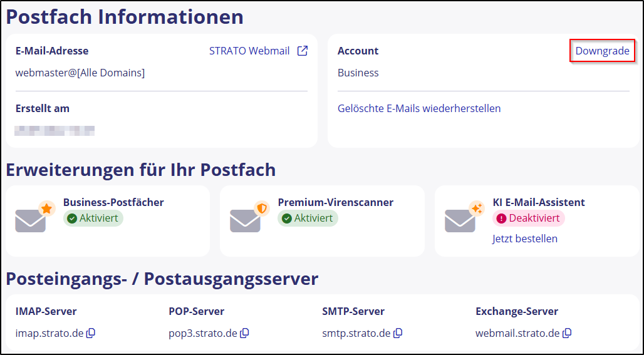
Task: Click the Business-Postfächer envelope star icon
Action: point(35,216)
